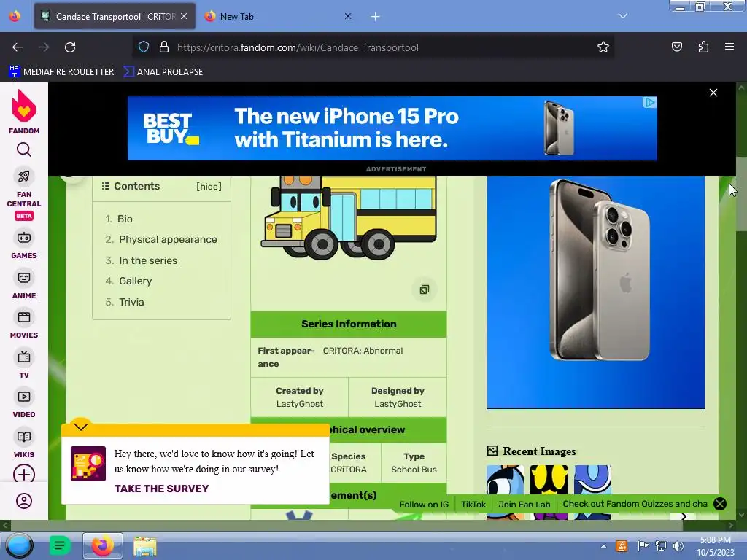The width and height of the screenshot is (747, 560).
Task: Enlarge infobox image via expand icon
Action: tap(424, 289)
